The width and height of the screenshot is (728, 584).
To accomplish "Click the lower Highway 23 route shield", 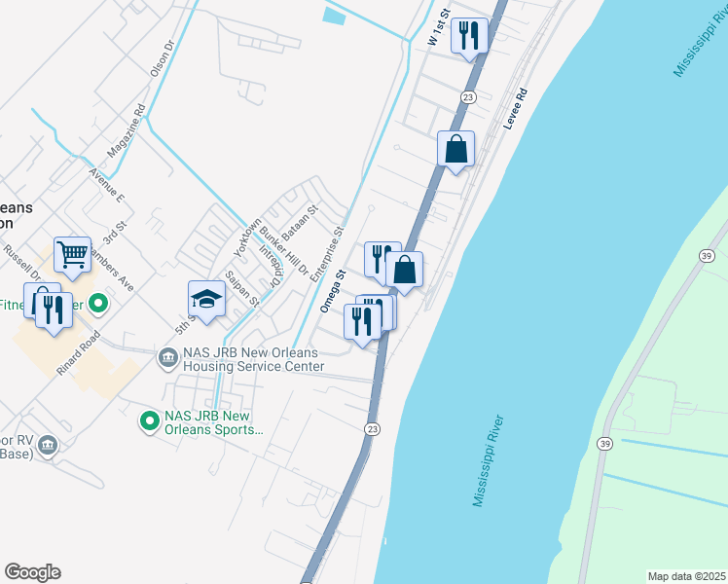I will [373, 429].
